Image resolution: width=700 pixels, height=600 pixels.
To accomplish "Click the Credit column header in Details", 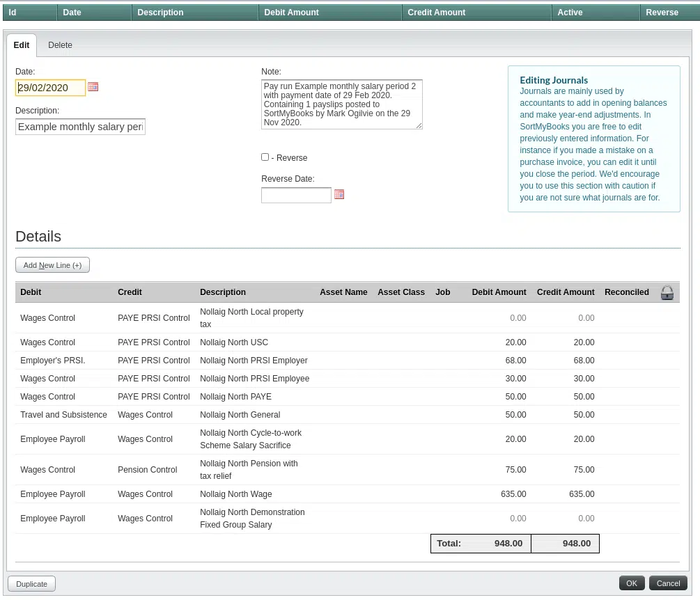I will [130, 292].
